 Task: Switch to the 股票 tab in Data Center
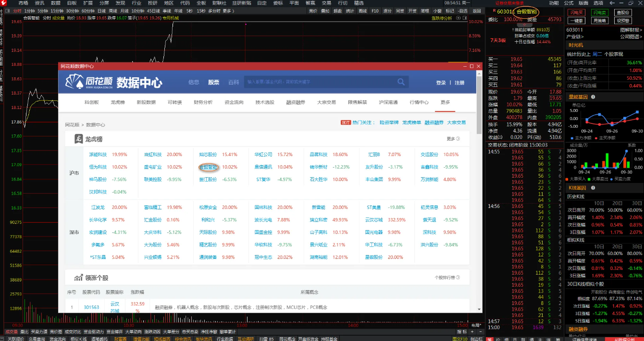click(x=213, y=81)
